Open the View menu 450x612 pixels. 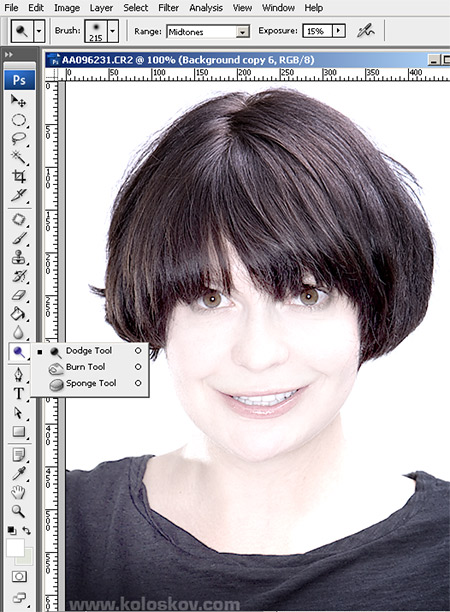pos(242,7)
